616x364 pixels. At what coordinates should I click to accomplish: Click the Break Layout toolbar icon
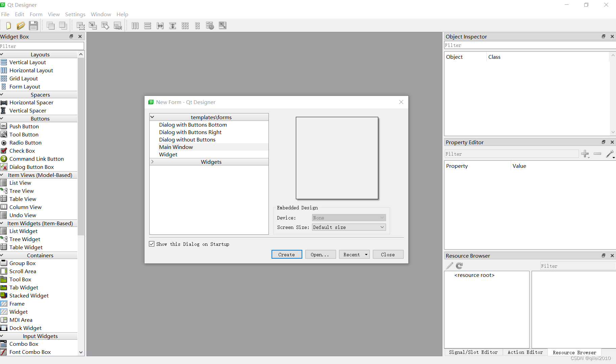coord(210,26)
